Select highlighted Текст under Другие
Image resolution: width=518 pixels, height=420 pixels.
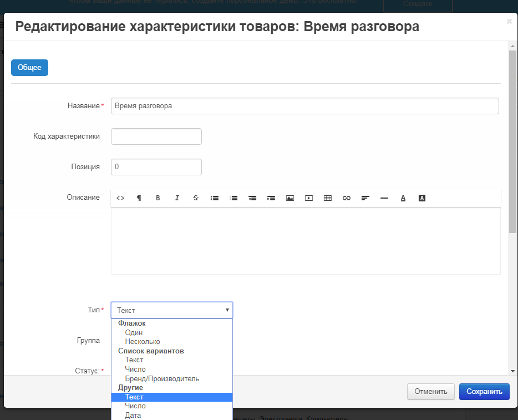pos(172,397)
